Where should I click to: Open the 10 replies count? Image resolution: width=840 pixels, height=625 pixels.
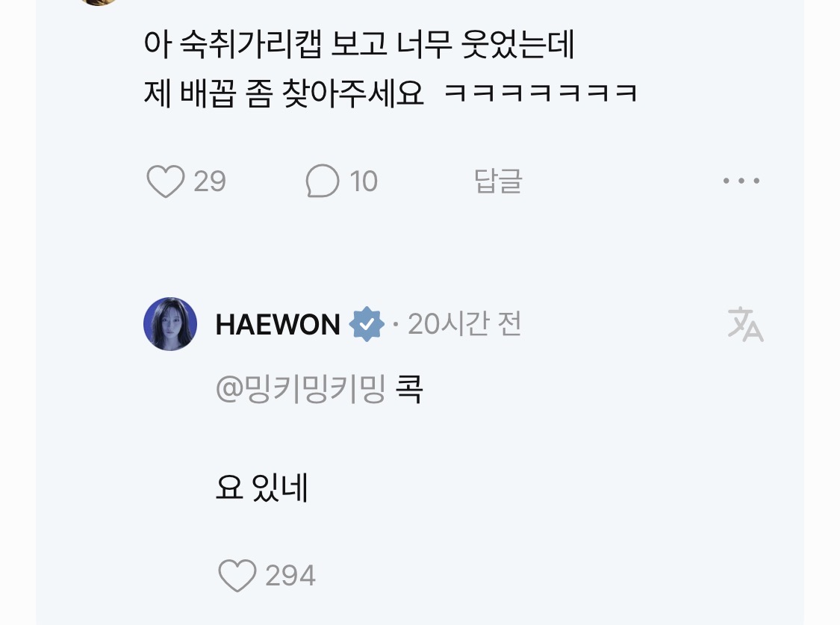[364, 181]
